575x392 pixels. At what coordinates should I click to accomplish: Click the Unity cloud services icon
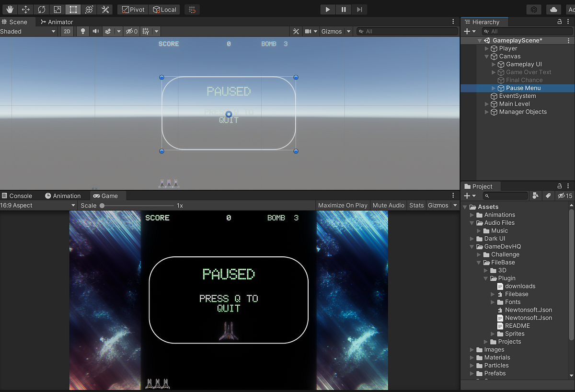(553, 9)
